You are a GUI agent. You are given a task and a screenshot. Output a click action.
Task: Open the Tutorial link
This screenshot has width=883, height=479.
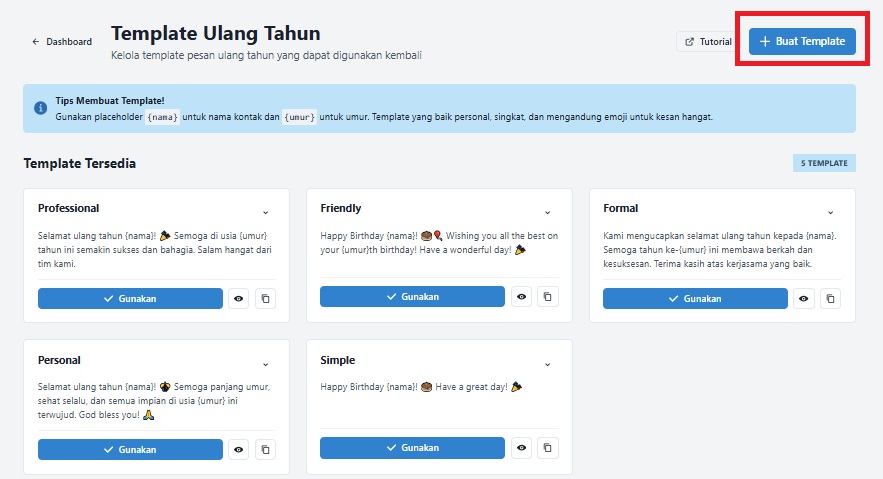pyautogui.click(x=708, y=42)
